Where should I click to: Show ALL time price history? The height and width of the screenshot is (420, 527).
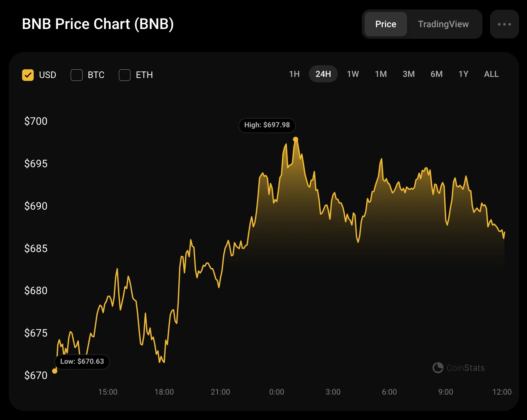[491, 74]
